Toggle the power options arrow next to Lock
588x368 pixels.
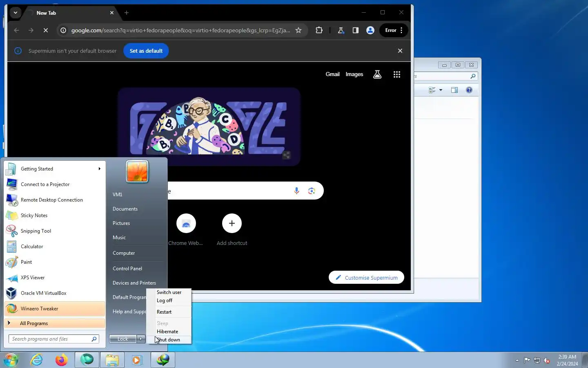point(141,339)
